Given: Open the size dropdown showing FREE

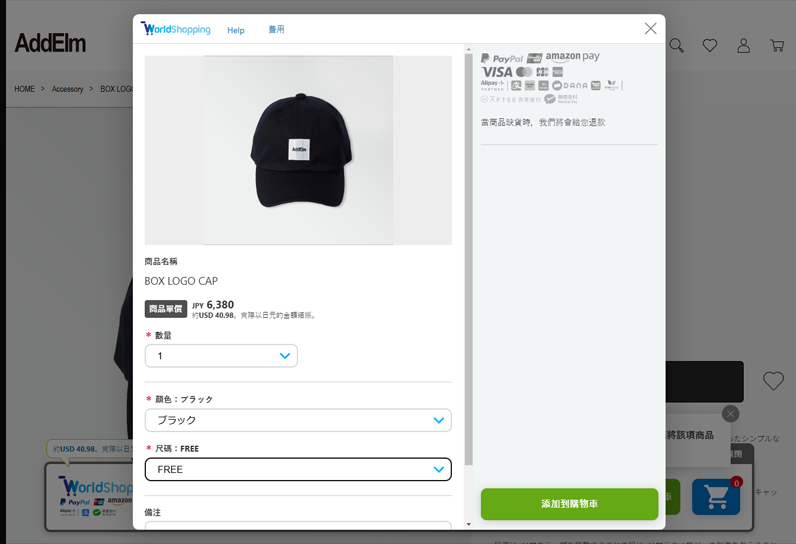Looking at the screenshot, I should (298, 469).
